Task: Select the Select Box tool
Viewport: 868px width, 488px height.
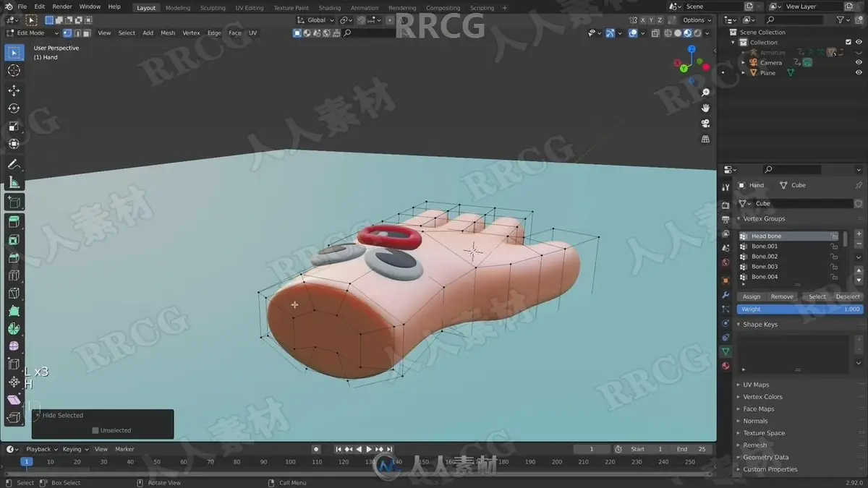Action: (x=14, y=53)
